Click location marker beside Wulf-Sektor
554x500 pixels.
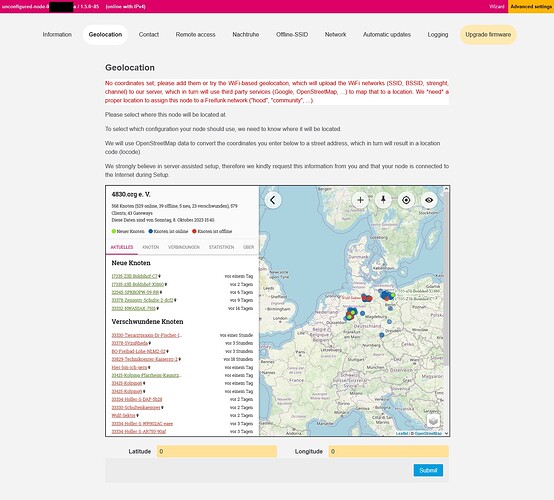tap(137, 416)
